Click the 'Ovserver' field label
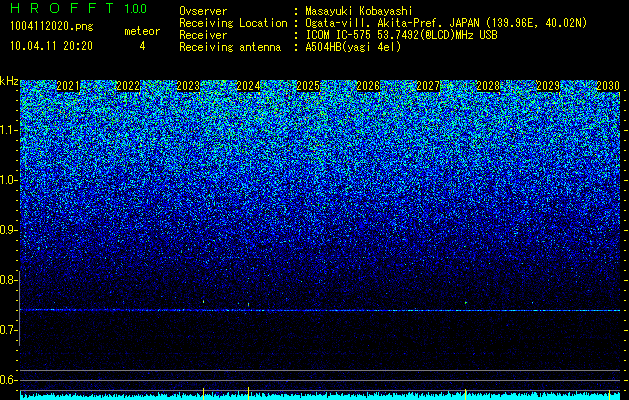 click(203, 11)
